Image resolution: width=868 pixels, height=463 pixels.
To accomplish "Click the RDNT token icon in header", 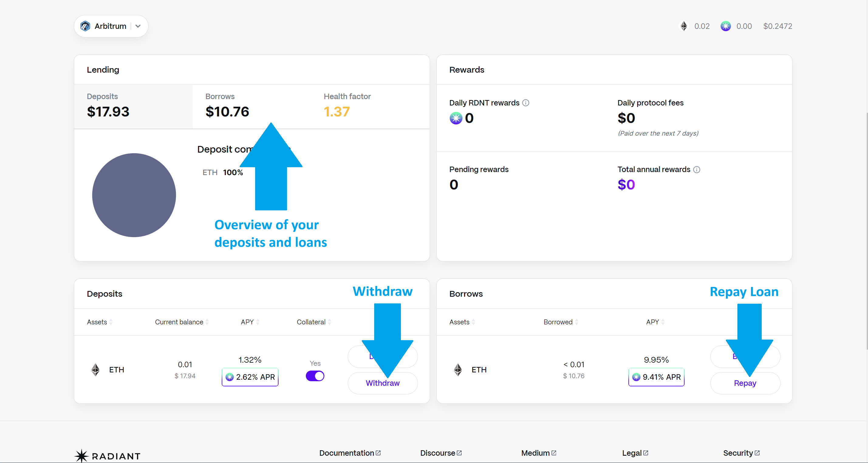I will [726, 26].
